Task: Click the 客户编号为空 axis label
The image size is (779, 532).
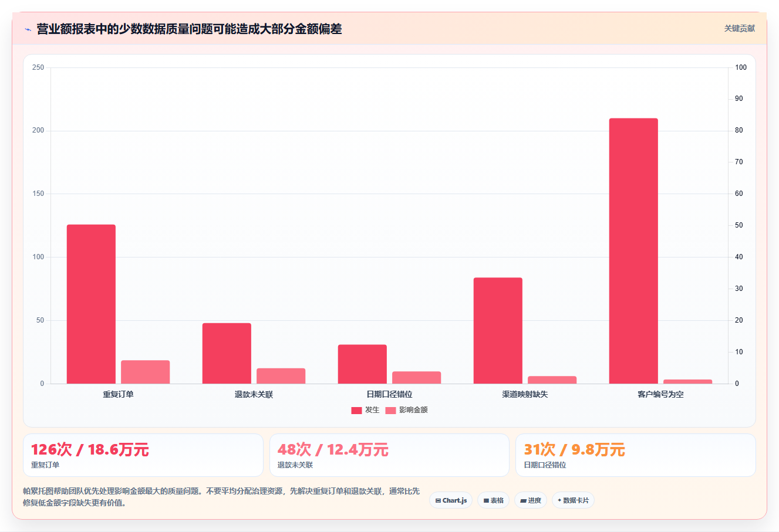Action: 661,394
